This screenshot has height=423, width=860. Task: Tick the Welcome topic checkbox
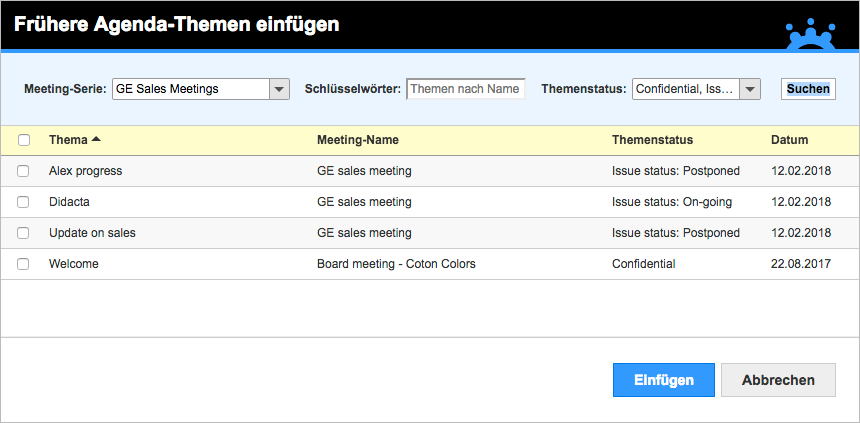pos(23,264)
